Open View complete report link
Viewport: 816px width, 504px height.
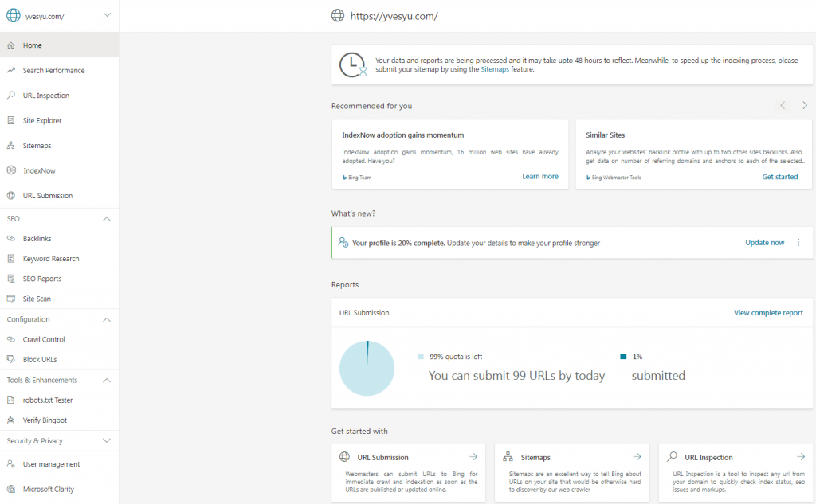(768, 313)
